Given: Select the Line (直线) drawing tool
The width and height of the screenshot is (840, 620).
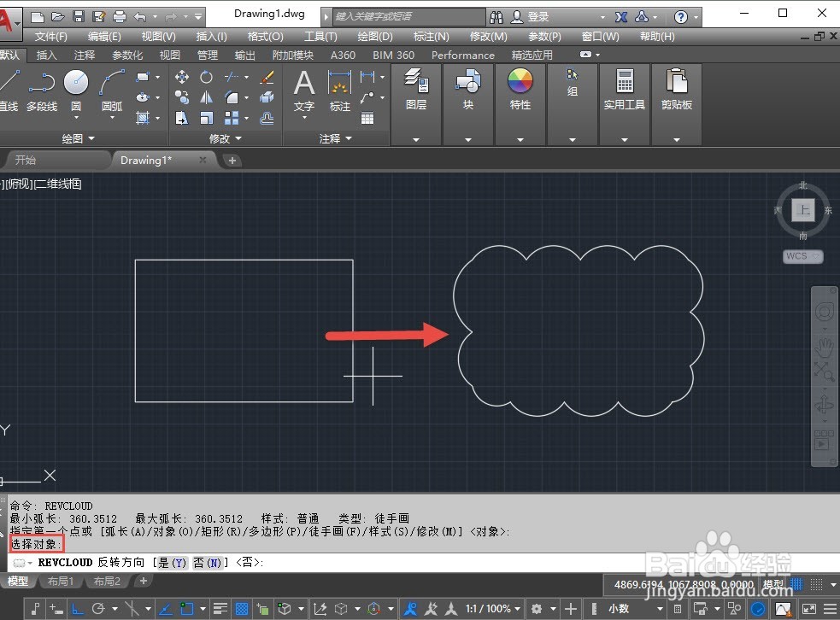Looking at the screenshot, I should 9,90.
